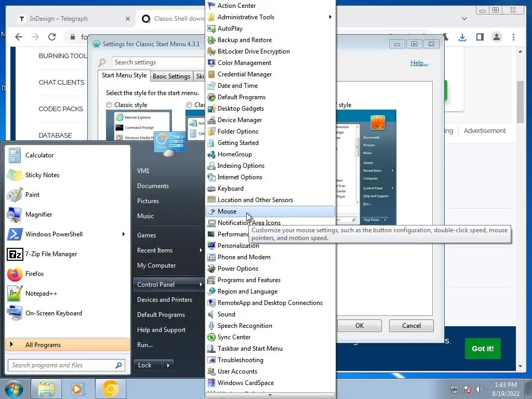Click the browser page vertical scrollbar

(x=520, y=102)
